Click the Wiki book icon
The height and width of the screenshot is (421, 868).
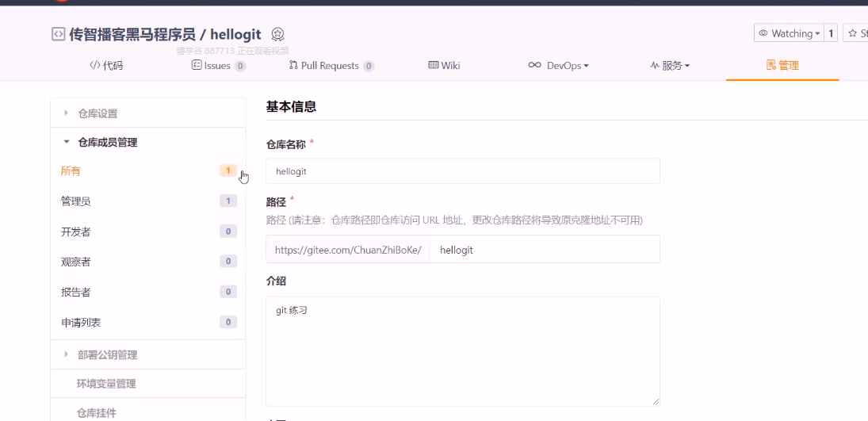434,65
